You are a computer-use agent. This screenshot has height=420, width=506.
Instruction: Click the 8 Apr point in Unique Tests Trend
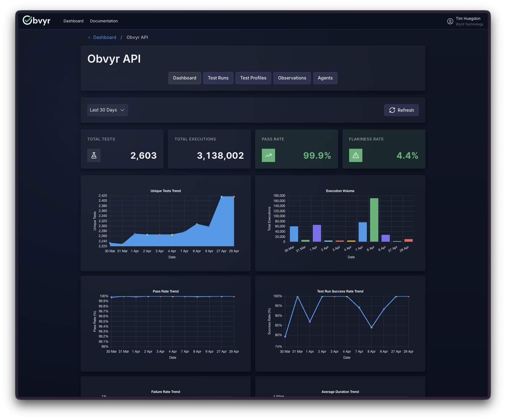(x=197, y=224)
